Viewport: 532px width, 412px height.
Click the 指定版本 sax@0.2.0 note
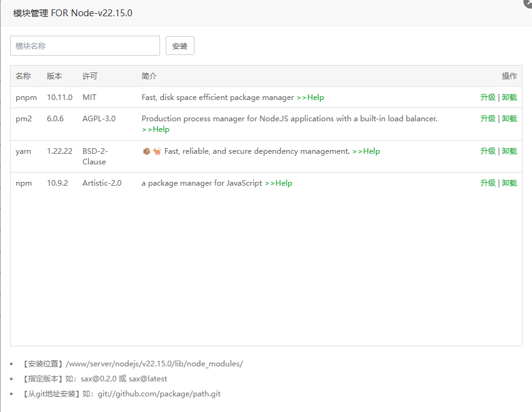94,379
